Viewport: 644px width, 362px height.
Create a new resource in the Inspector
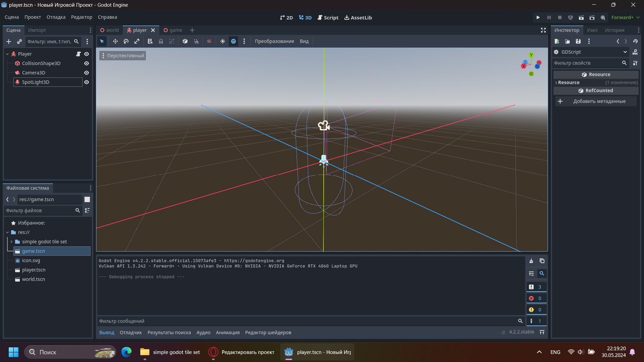[x=557, y=41]
